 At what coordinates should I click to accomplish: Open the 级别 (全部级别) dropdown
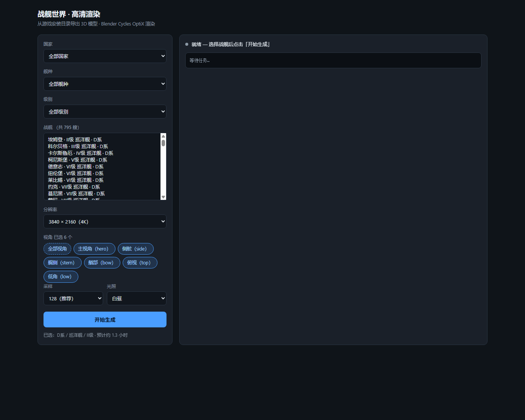(105, 112)
